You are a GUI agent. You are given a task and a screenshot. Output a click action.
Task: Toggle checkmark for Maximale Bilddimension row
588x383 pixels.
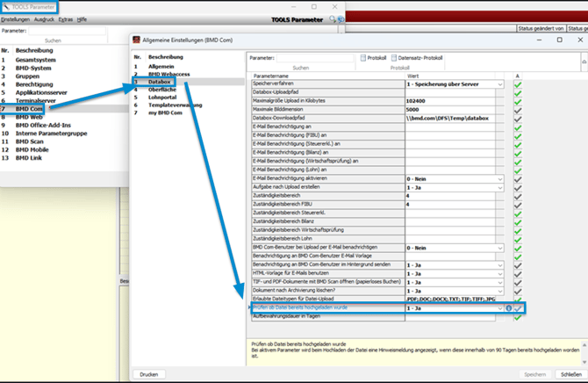pyautogui.click(x=518, y=111)
